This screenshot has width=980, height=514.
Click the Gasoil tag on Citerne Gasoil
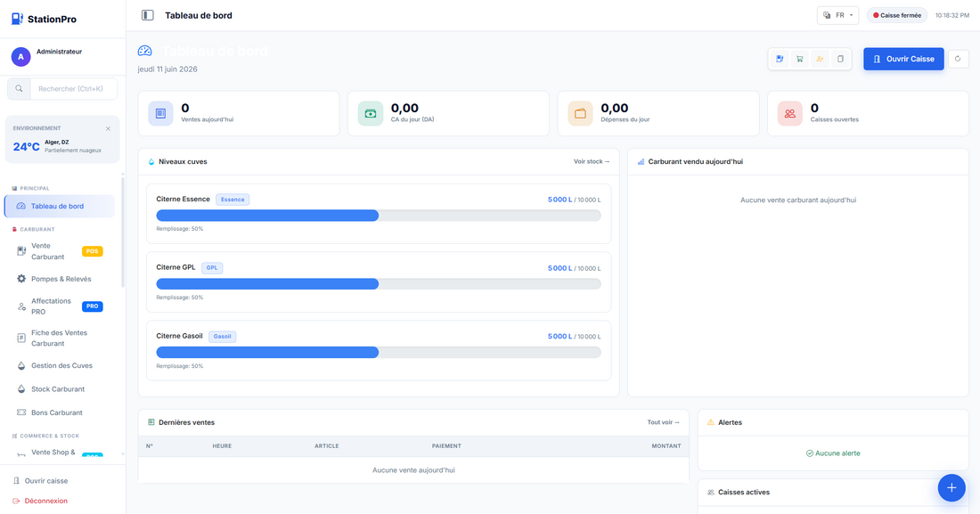click(x=222, y=337)
